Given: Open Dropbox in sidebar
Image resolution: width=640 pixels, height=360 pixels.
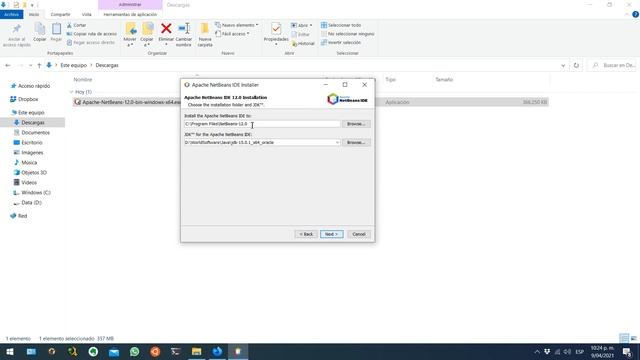Looking at the screenshot, I should (x=24, y=99).
